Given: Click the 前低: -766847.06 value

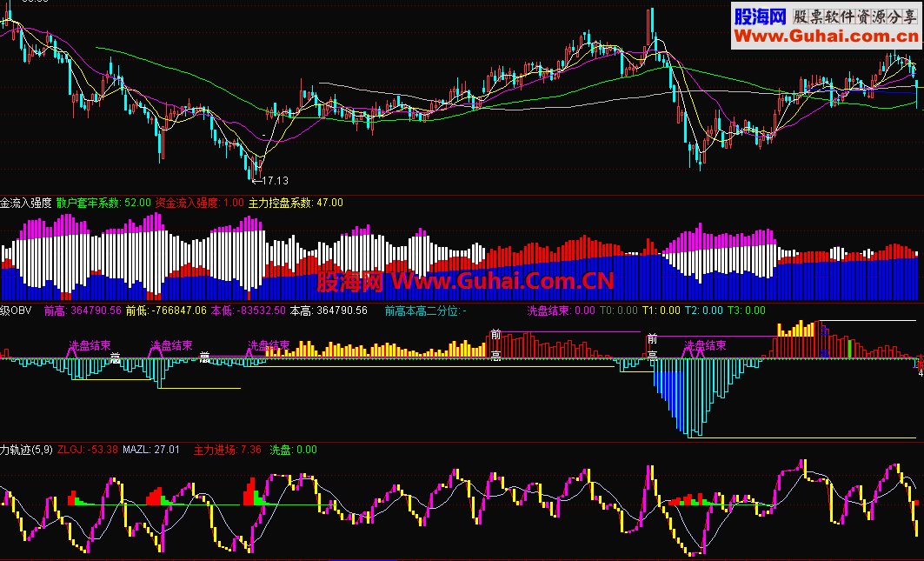Looking at the screenshot, I should click(x=166, y=311).
